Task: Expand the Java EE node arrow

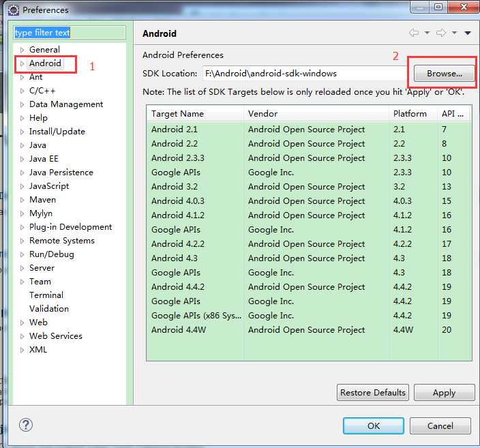Action: coord(22,159)
